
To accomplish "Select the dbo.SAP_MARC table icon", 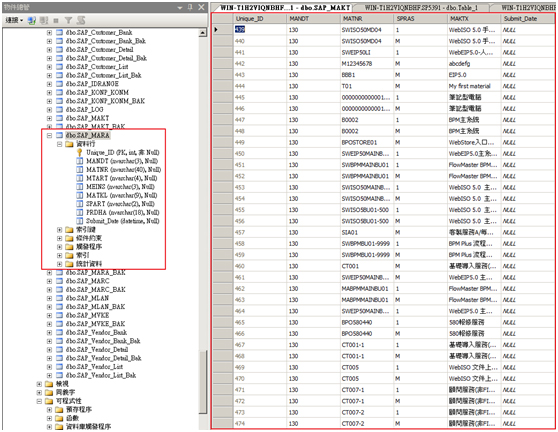I will 59,281.
